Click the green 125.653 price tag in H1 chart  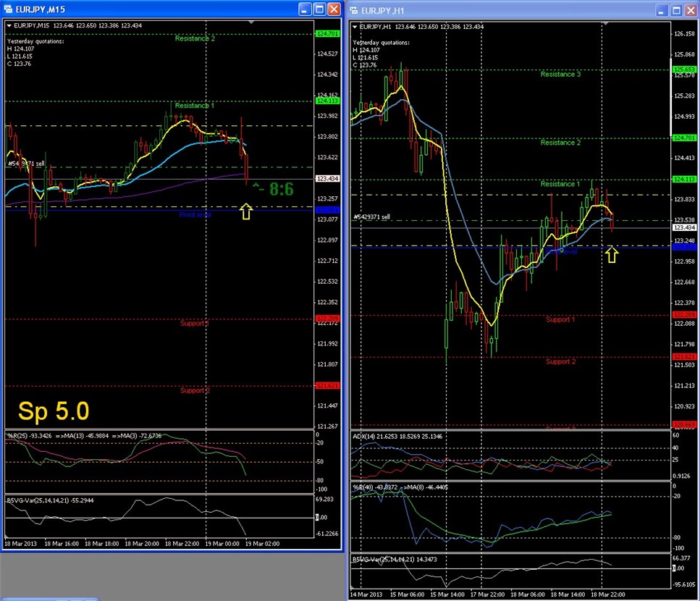tap(684, 70)
